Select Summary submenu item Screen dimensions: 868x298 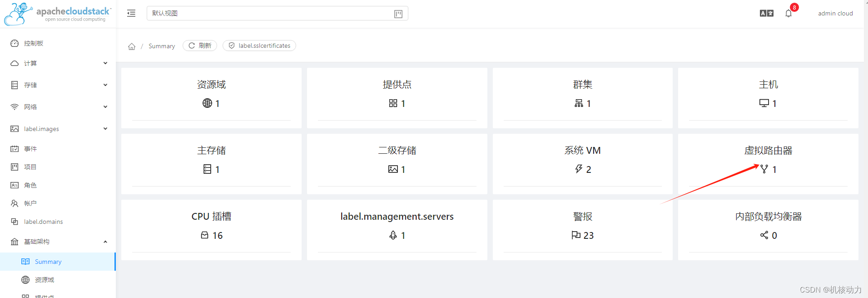click(58, 262)
